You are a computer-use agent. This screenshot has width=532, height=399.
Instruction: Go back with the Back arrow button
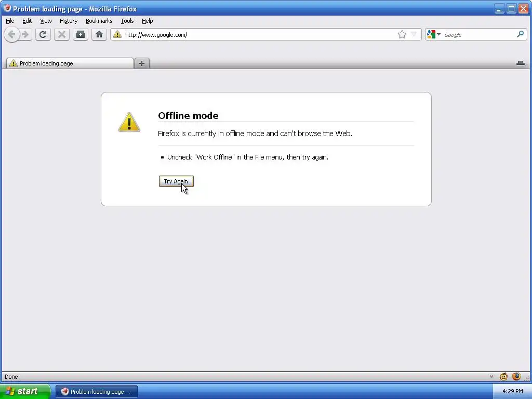(x=12, y=35)
